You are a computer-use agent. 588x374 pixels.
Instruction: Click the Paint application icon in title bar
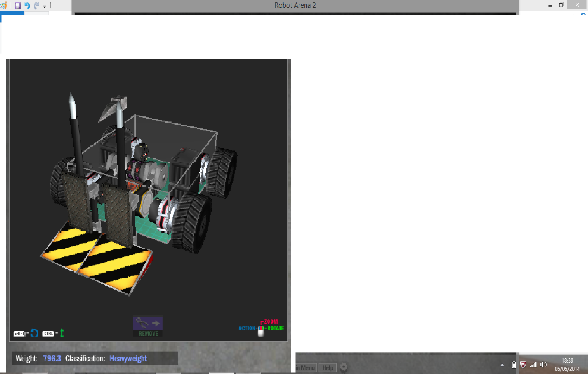pos(4,5)
